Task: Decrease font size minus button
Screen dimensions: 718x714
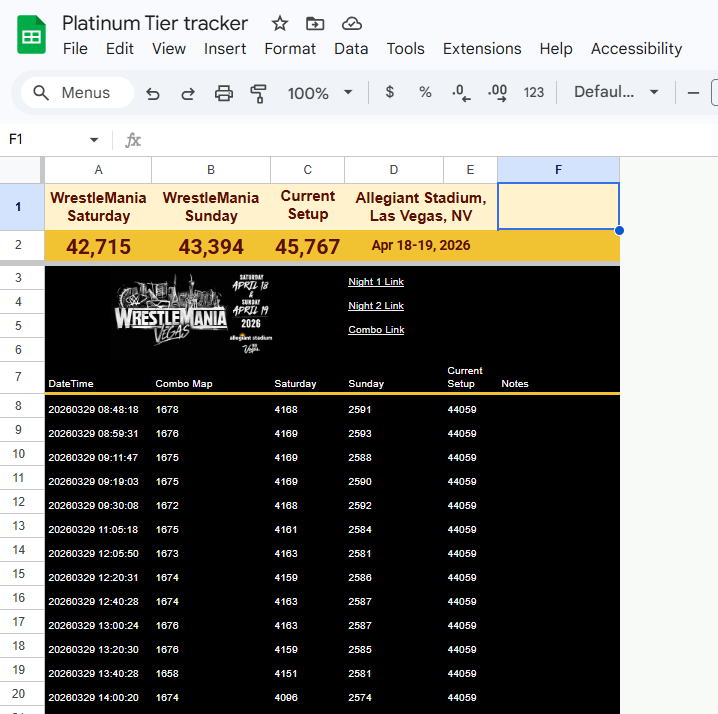Action: [x=693, y=93]
